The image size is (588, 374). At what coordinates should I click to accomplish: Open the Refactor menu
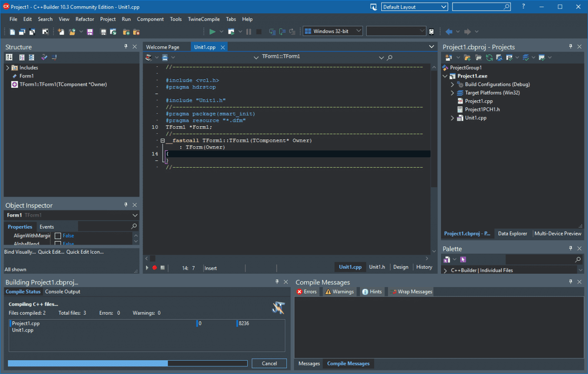click(85, 19)
